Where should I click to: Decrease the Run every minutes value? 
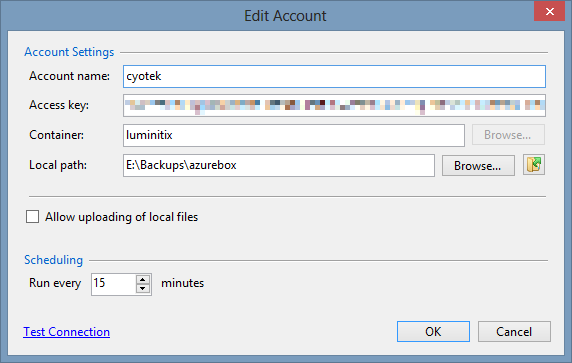143,289
